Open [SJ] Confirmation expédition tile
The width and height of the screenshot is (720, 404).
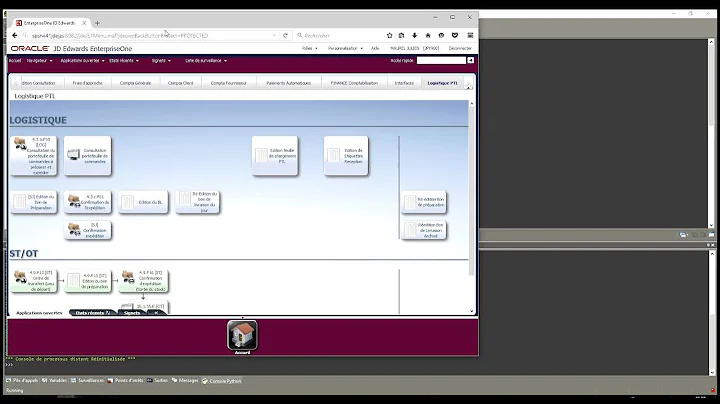[88, 230]
